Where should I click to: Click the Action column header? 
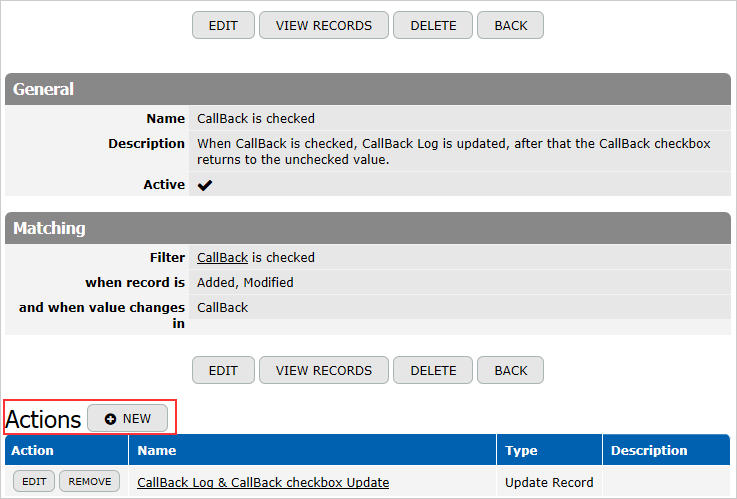click(67, 450)
